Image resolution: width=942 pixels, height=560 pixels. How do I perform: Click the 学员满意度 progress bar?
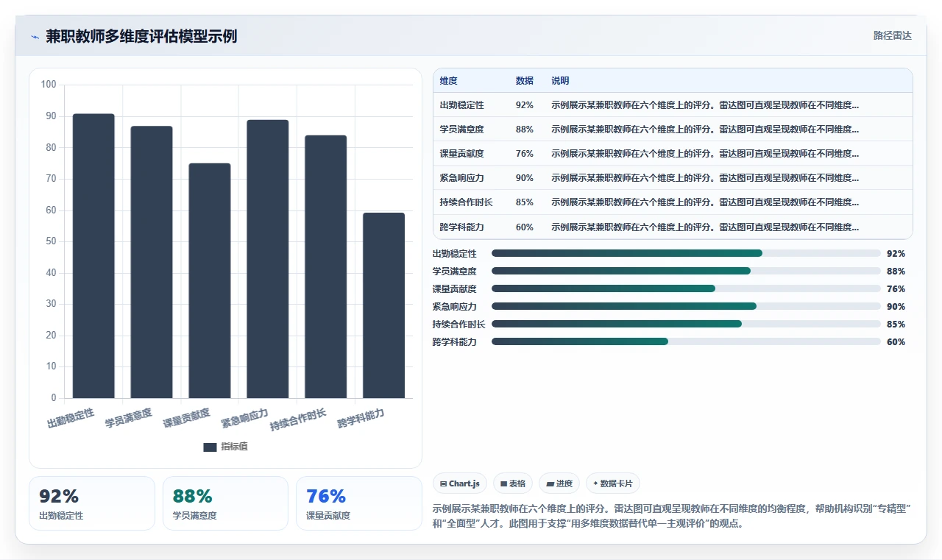[x=686, y=271]
